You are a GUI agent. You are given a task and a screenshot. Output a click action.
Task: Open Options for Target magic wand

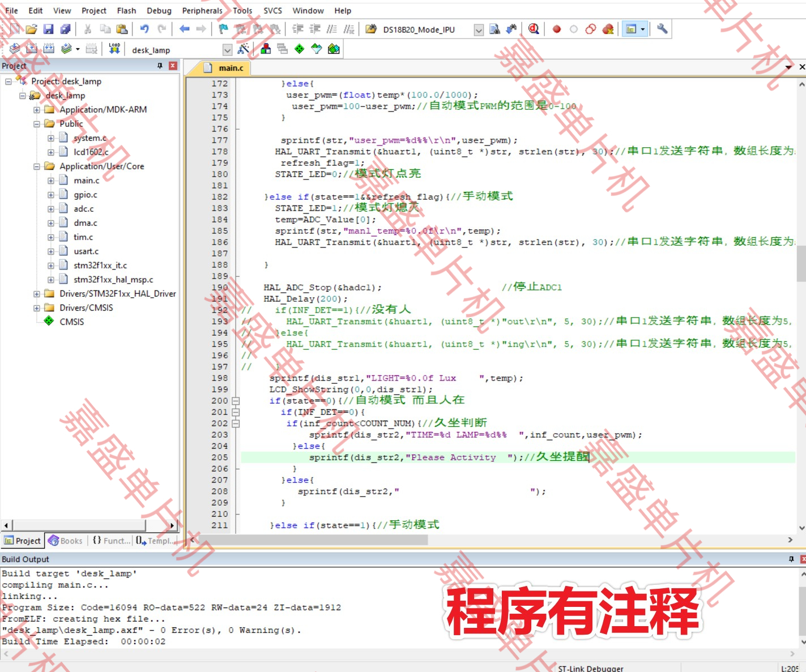pos(244,49)
